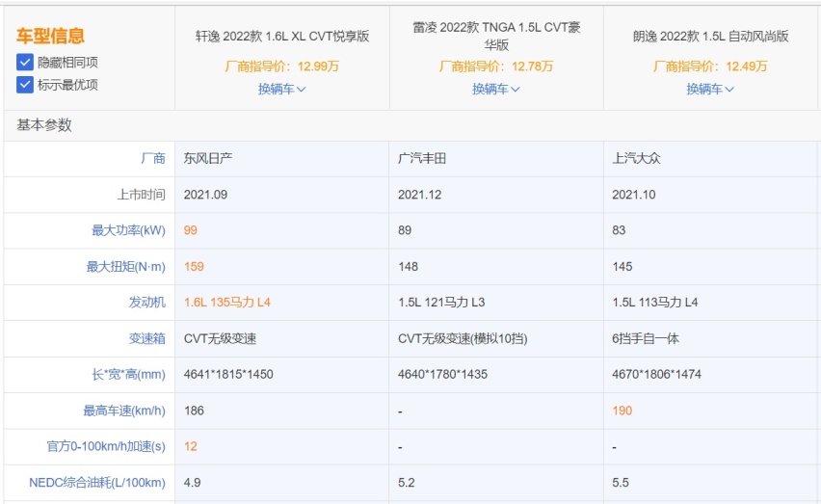Click the 厂商指导价: 12.78万 price
Screen dimensions: 821x504
click(496, 66)
